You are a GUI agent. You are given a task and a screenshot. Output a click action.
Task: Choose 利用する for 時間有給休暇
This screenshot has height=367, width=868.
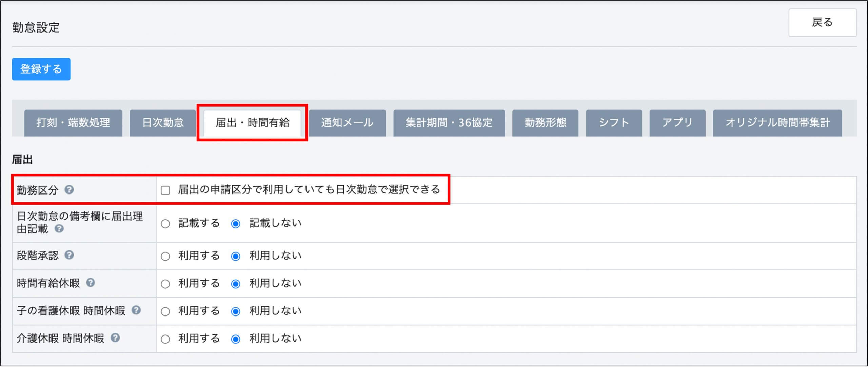pos(165,284)
